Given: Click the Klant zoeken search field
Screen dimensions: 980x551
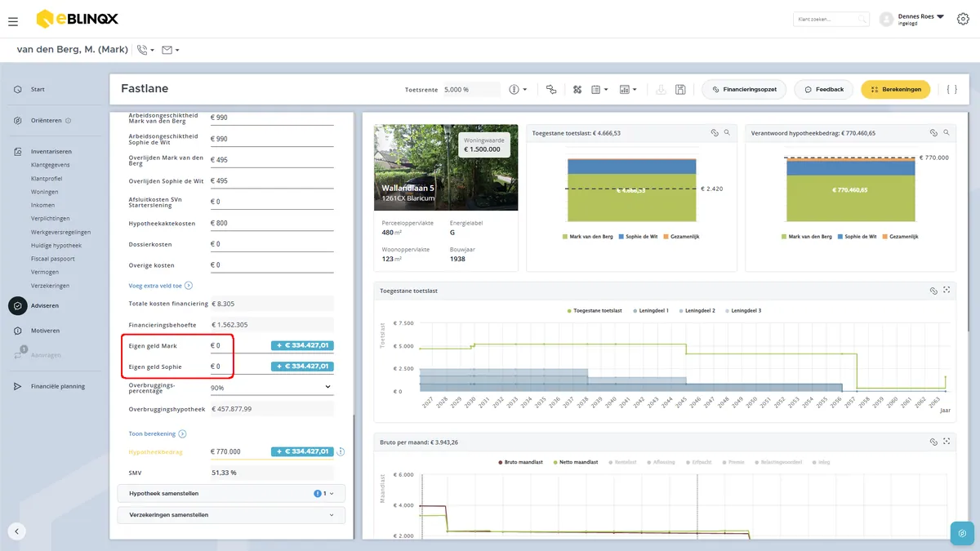Looking at the screenshot, I should (831, 19).
